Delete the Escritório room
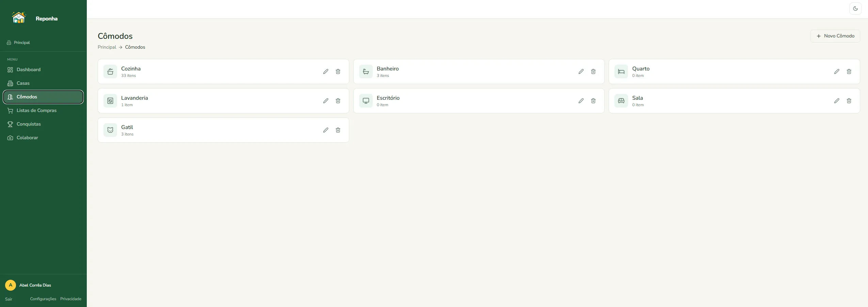Viewport: 868px width, 307px height. click(x=593, y=101)
